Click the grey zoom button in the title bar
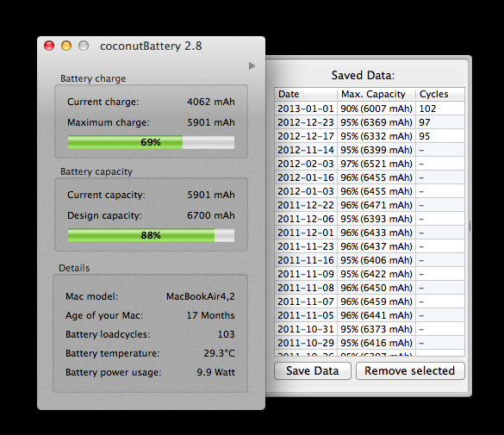Viewport: 504px width, 435px height. point(84,46)
